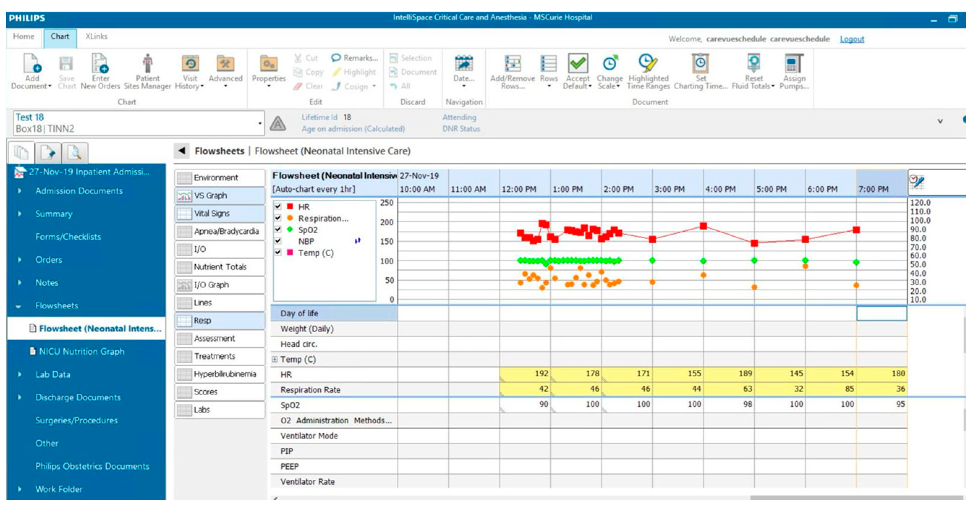980x513 pixels.
Task: Open the XLinks tab
Action: click(x=96, y=37)
